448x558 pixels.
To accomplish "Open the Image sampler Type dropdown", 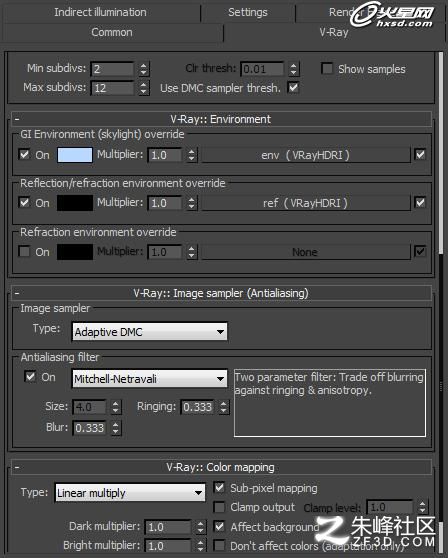I will pos(149,332).
